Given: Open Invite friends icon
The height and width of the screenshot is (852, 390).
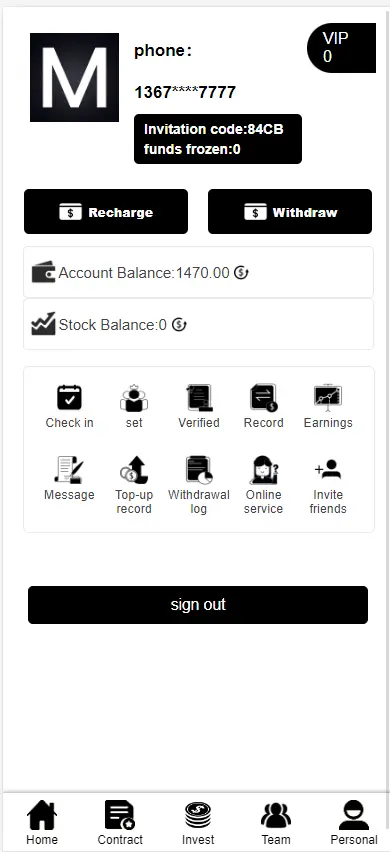Looking at the screenshot, I should (x=328, y=469).
